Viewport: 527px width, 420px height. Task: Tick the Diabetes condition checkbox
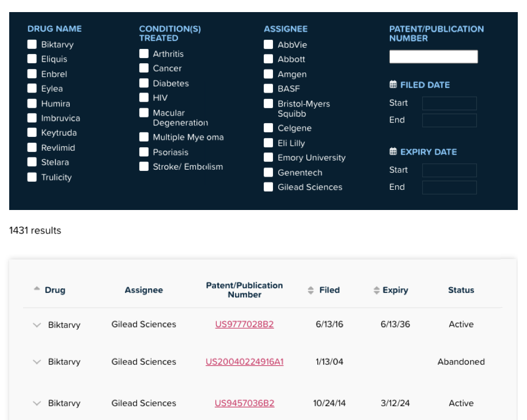(144, 83)
